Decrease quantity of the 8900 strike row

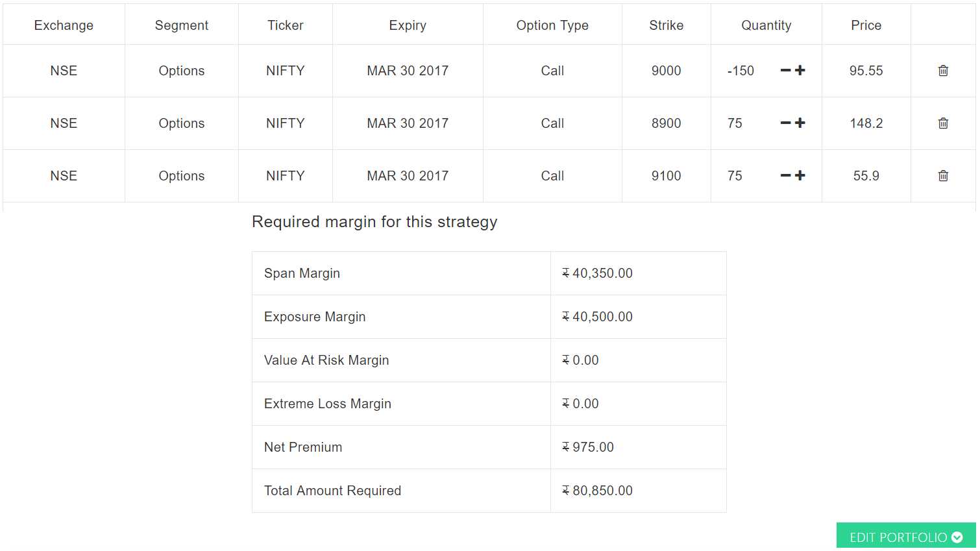pyautogui.click(x=785, y=123)
